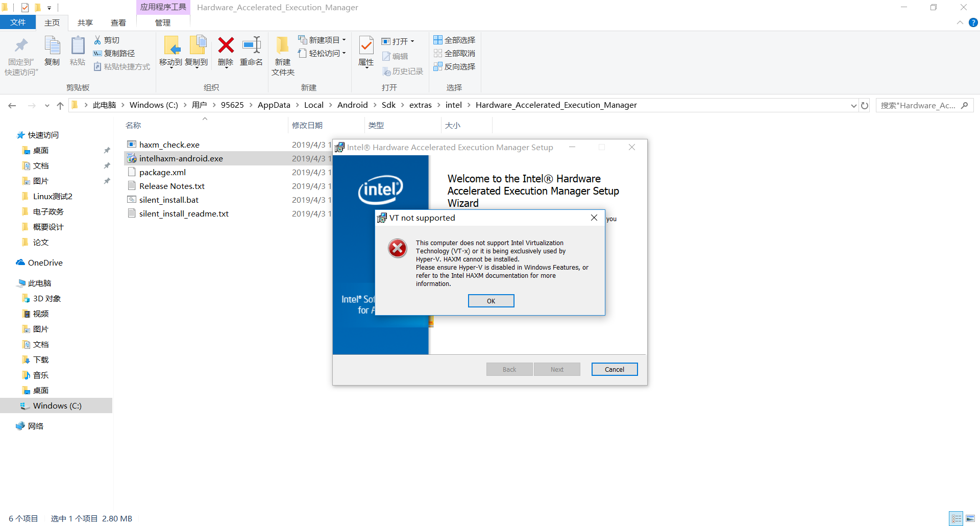Click OK in VT not supported dialog
Screen dimensions: 980x526
491,301
